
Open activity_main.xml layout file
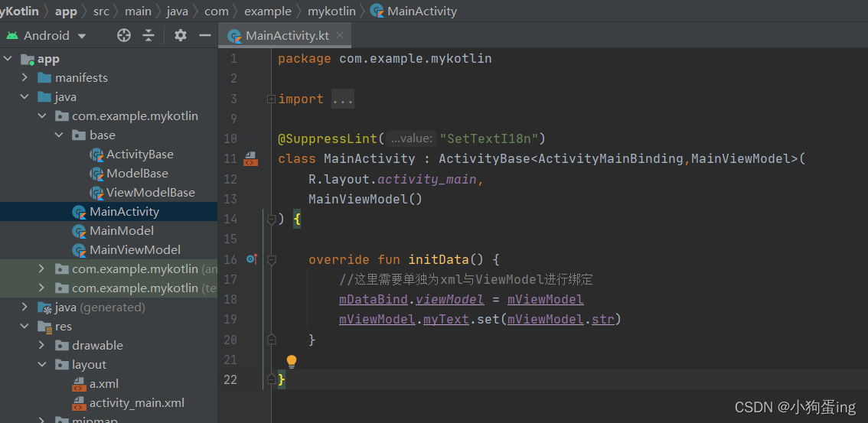point(136,403)
